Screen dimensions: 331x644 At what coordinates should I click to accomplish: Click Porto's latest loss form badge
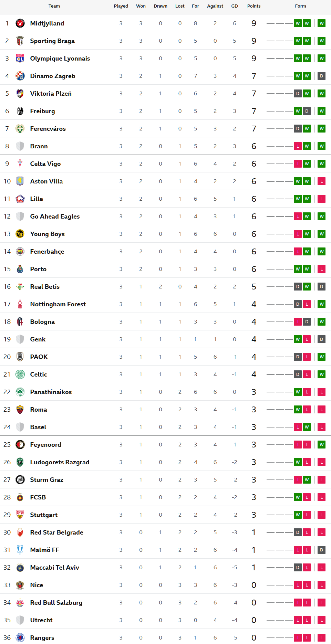321,269
